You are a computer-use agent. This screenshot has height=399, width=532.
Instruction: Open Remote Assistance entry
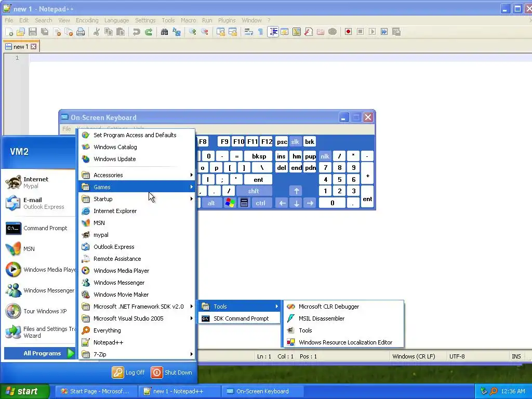click(x=137, y=259)
